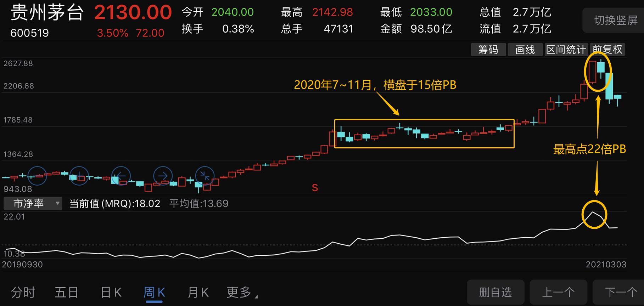Click the price change 72.00

pyautogui.click(x=150, y=33)
